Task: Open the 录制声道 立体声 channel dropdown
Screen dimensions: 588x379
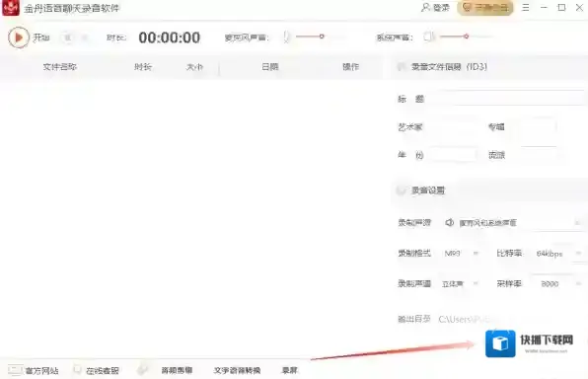Action: [x=460, y=284]
